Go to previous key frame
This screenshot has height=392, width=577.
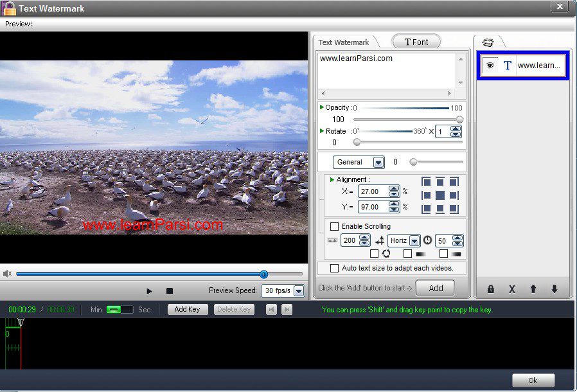point(271,310)
